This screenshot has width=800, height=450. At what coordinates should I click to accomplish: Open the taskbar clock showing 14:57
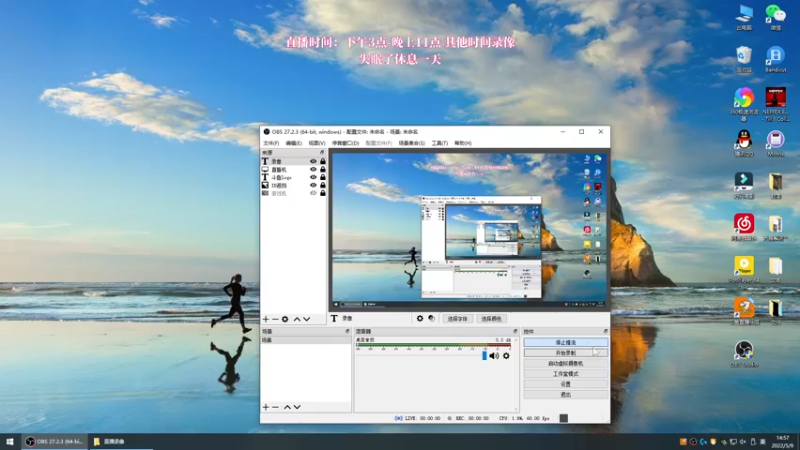tap(783, 441)
